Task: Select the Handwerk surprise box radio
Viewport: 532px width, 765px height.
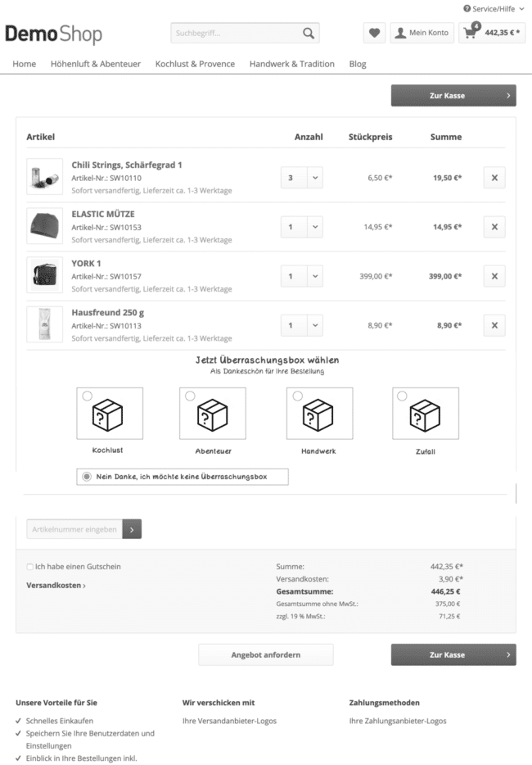Action: click(x=297, y=396)
